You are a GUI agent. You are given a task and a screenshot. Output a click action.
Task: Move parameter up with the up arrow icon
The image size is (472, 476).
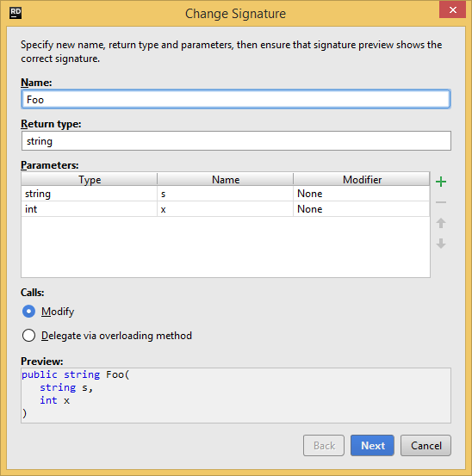[x=441, y=223]
